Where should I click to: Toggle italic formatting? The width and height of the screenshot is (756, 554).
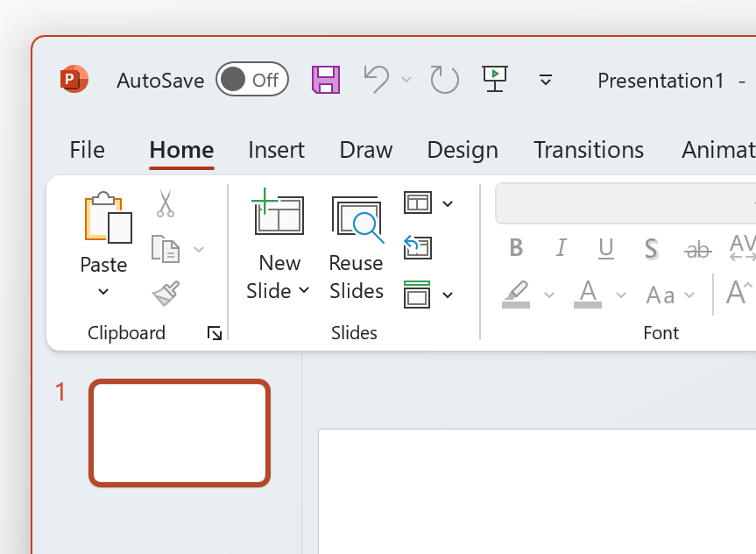click(561, 248)
